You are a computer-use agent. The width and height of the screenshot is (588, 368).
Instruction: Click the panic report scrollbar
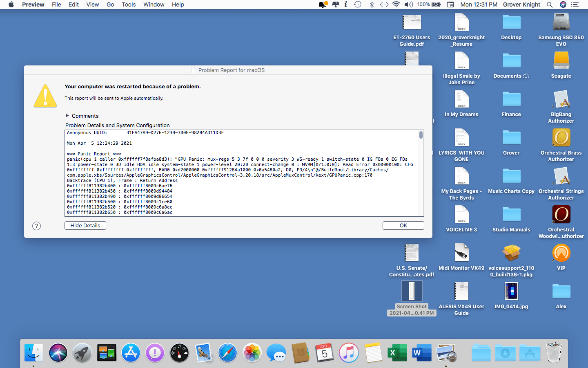point(421,135)
